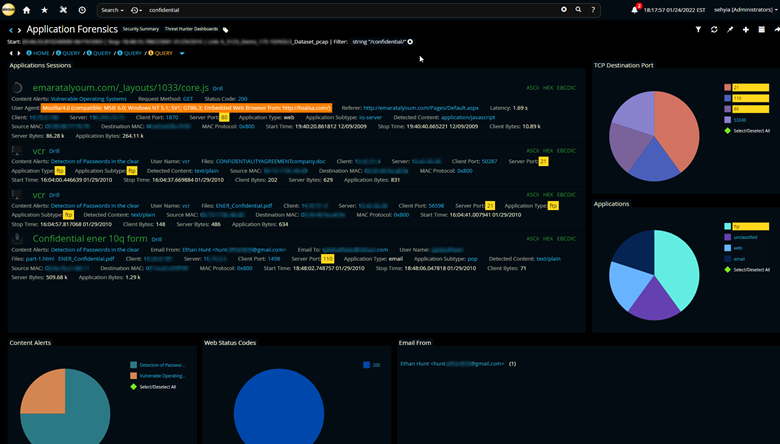The width and height of the screenshot is (780, 444).
Task: Toggle web in Applications legend
Action: [733, 248]
